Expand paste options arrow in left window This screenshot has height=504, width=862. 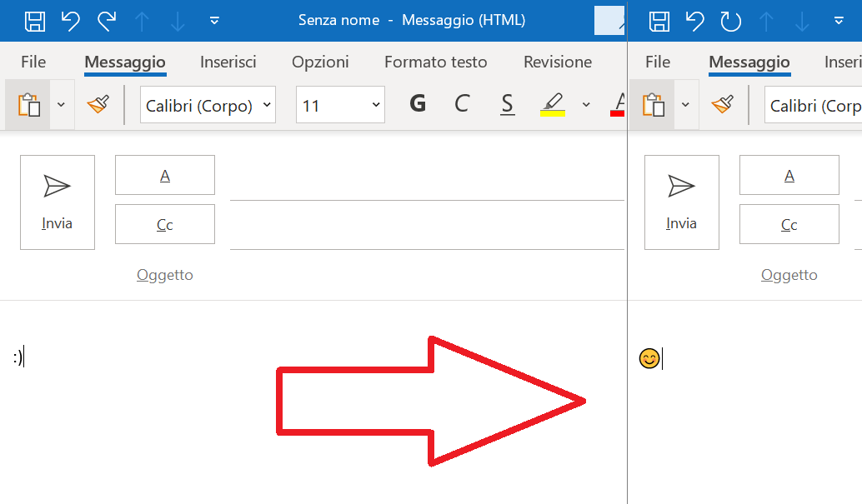(62, 104)
